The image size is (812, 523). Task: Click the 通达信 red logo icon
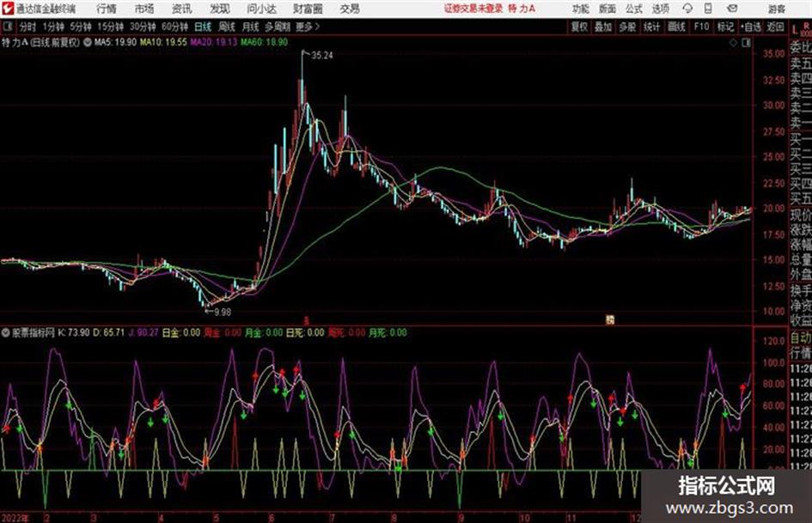point(8,9)
